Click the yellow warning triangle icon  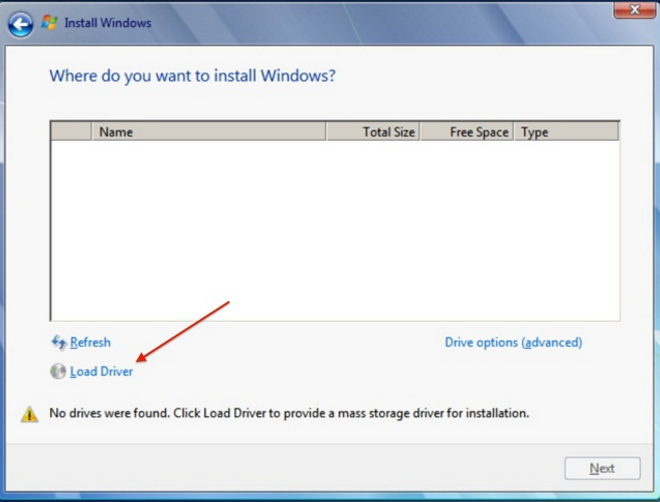29,414
